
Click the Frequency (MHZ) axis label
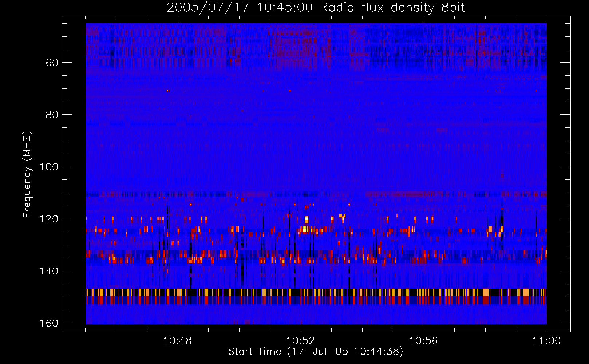coord(27,175)
